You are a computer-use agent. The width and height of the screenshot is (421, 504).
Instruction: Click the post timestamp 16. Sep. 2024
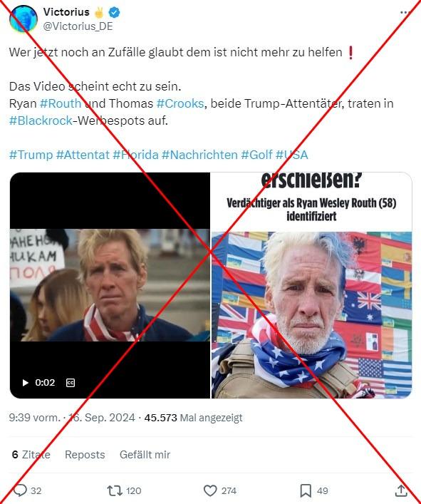click(x=101, y=418)
